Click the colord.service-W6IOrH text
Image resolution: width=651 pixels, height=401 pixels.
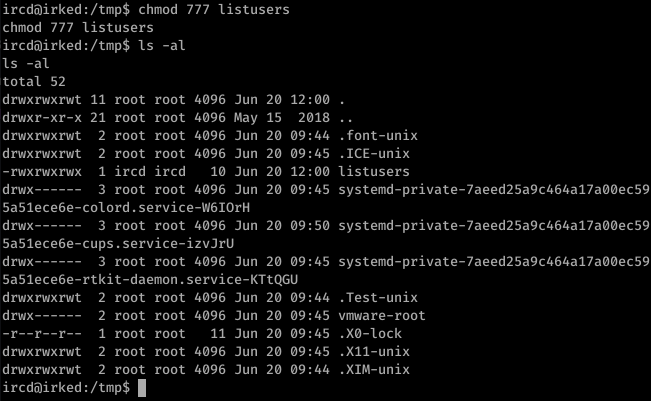click(x=166, y=208)
